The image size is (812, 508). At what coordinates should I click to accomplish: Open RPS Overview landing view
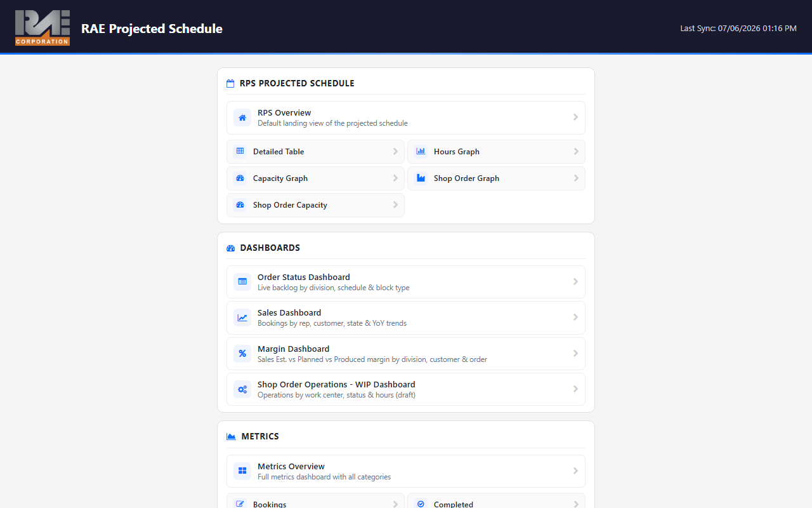click(406, 117)
